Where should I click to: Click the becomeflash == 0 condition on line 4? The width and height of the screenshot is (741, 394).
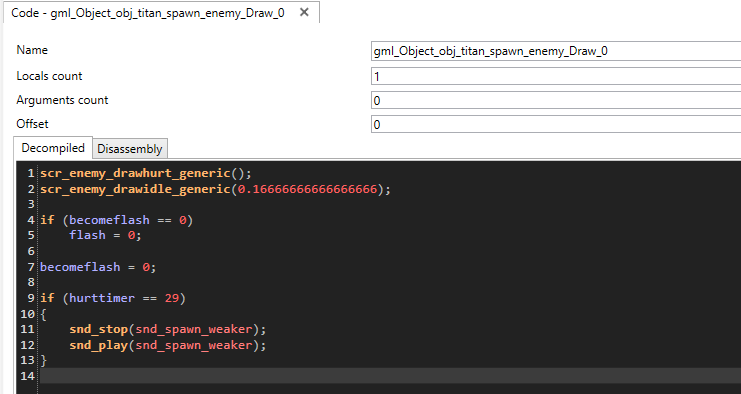[x=128, y=220]
